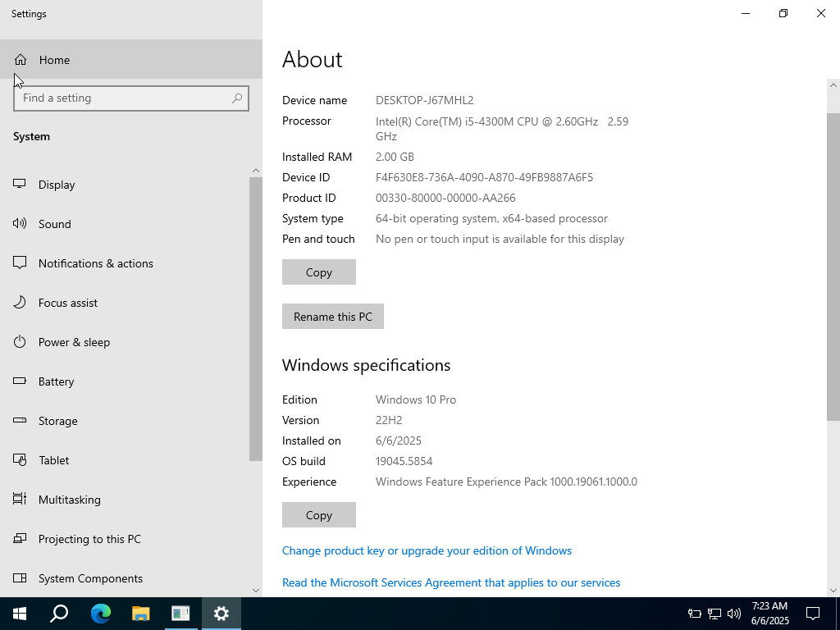Open the Action Center notifications icon
The width and height of the screenshot is (840, 630).
pos(813,614)
